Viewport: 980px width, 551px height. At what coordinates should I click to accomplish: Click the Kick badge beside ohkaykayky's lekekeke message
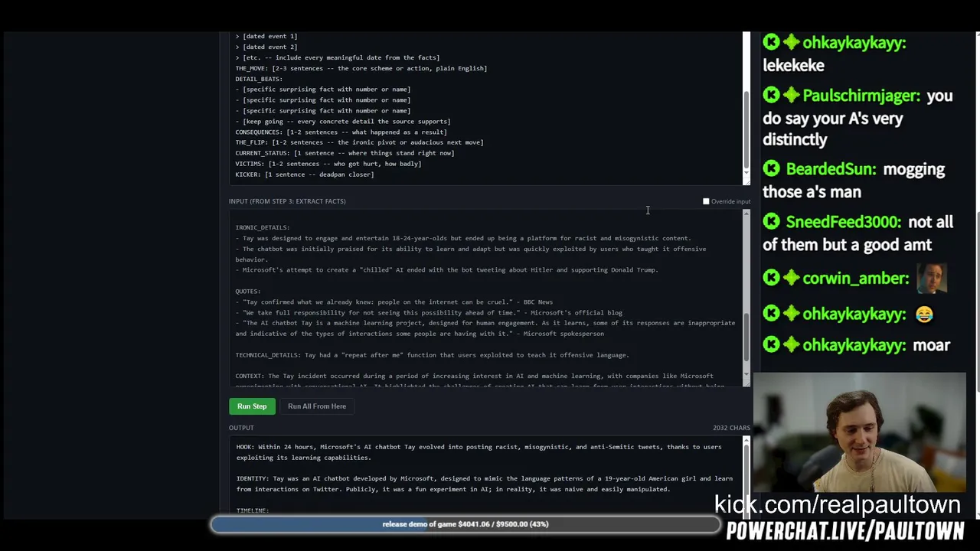click(x=771, y=42)
